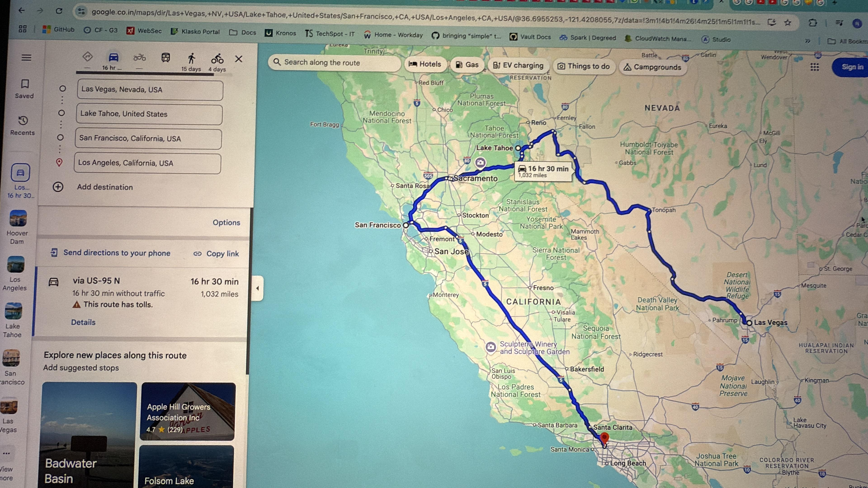Toggle the EV charging filter chip
Image resolution: width=868 pixels, height=488 pixels.
point(518,65)
